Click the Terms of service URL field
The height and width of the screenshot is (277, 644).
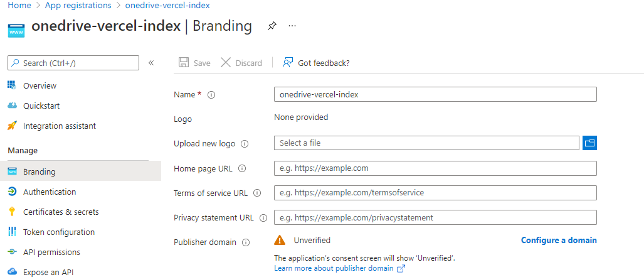[x=435, y=193]
